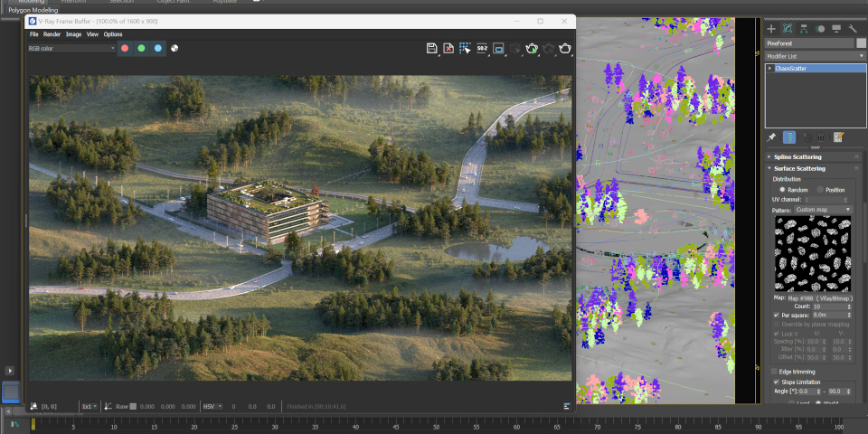Click the Save image icon in V-Ray Frame Buffer
Screen dimensions: 868x434
tap(432, 48)
